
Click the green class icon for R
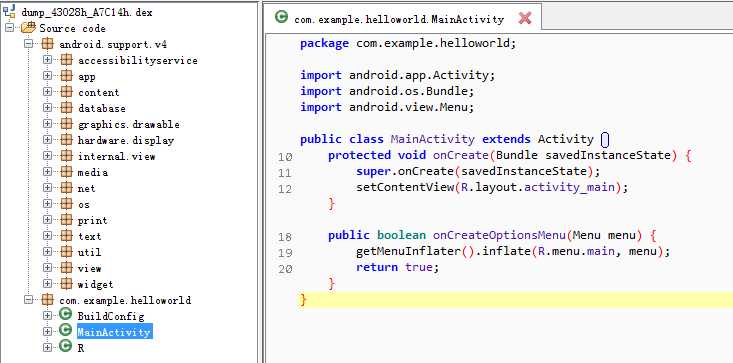pyautogui.click(x=66, y=347)
